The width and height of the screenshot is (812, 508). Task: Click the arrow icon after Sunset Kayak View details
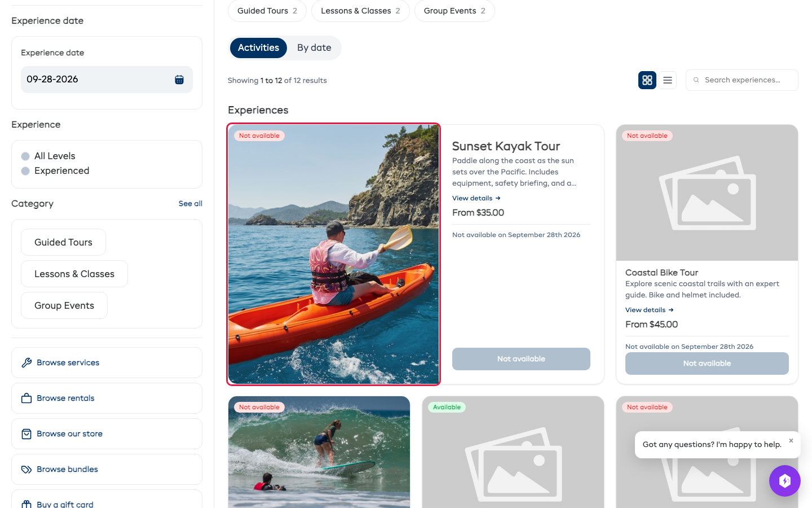pyautogui.click(x=498, y=198)
